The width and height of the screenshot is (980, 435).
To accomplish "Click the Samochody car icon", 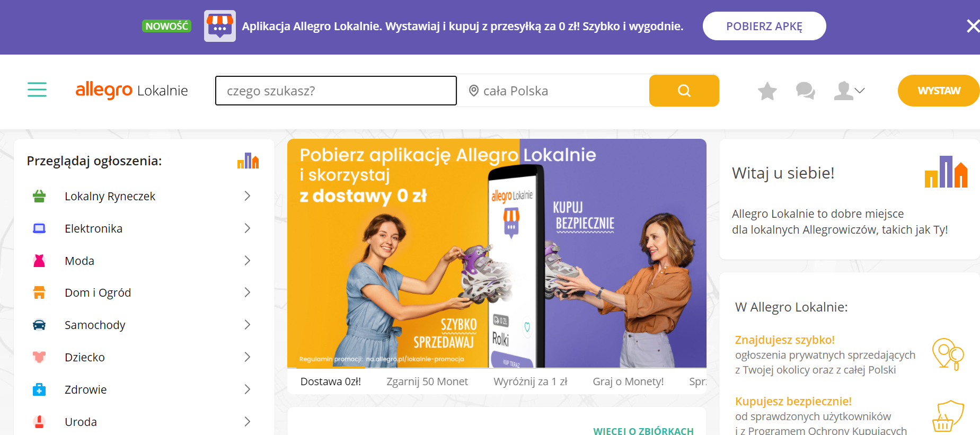I will (39, 325).
